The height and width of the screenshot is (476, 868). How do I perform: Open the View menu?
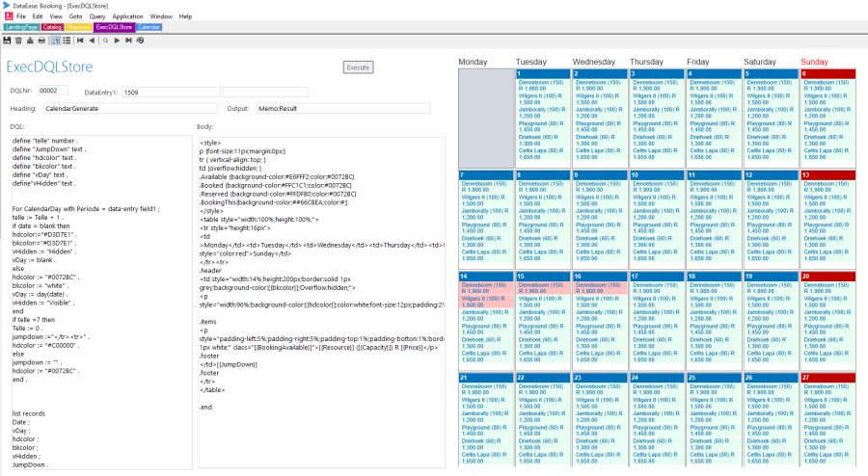click(x=56, y=16)
